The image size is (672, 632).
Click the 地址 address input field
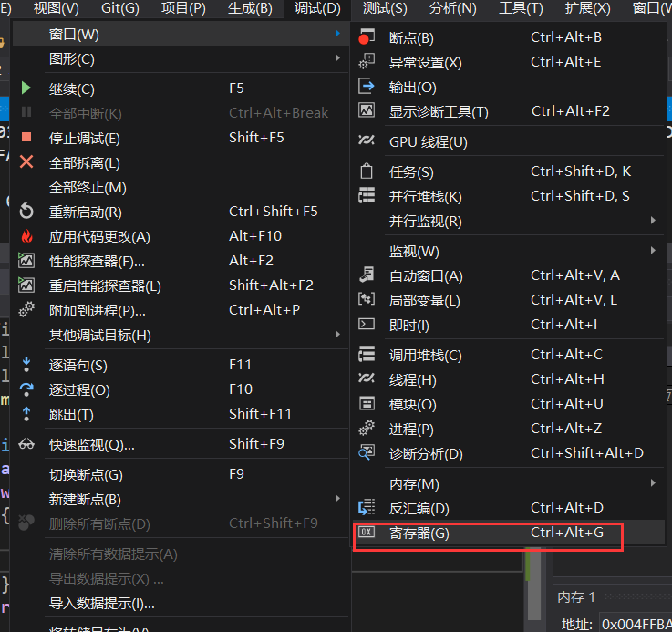click(636, 623)
